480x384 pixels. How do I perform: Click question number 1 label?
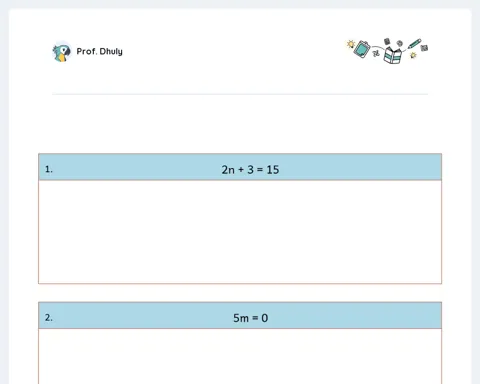[49, 169]
